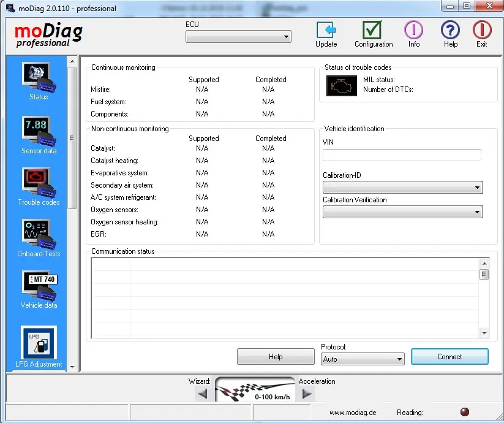Viewport: 504px width, 423px height.
Task: Click Communication status scroll down arrow
Action: click(484, 333)
